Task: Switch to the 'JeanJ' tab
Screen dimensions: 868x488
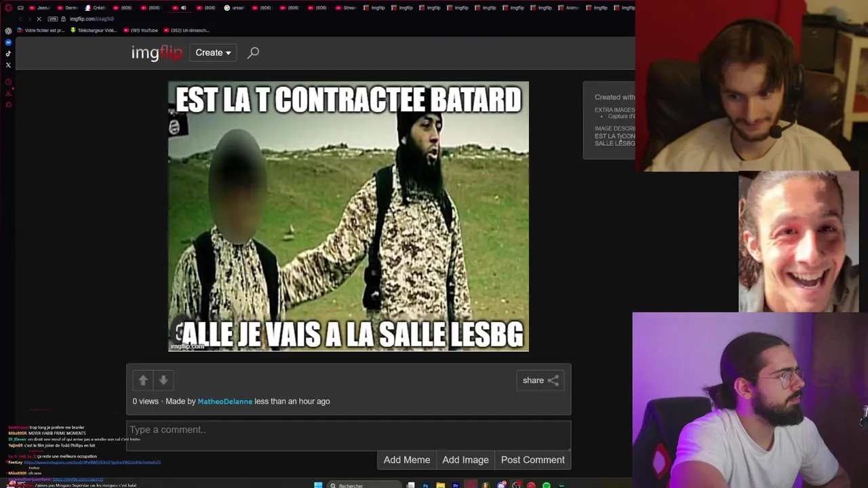Action: 40,7
